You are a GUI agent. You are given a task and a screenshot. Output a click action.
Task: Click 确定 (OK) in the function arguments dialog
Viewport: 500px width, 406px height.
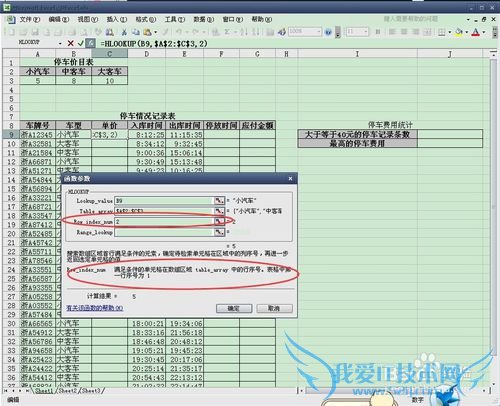(234, 308)
